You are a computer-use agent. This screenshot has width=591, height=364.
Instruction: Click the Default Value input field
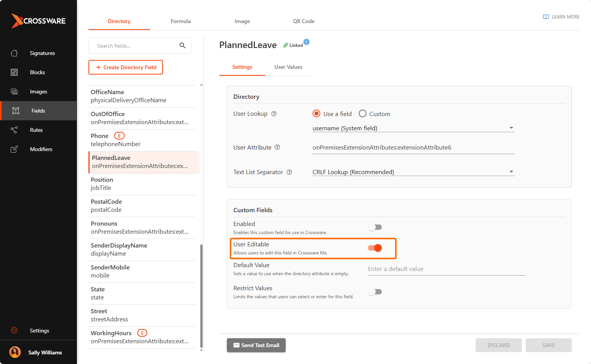tap(447, 269)
